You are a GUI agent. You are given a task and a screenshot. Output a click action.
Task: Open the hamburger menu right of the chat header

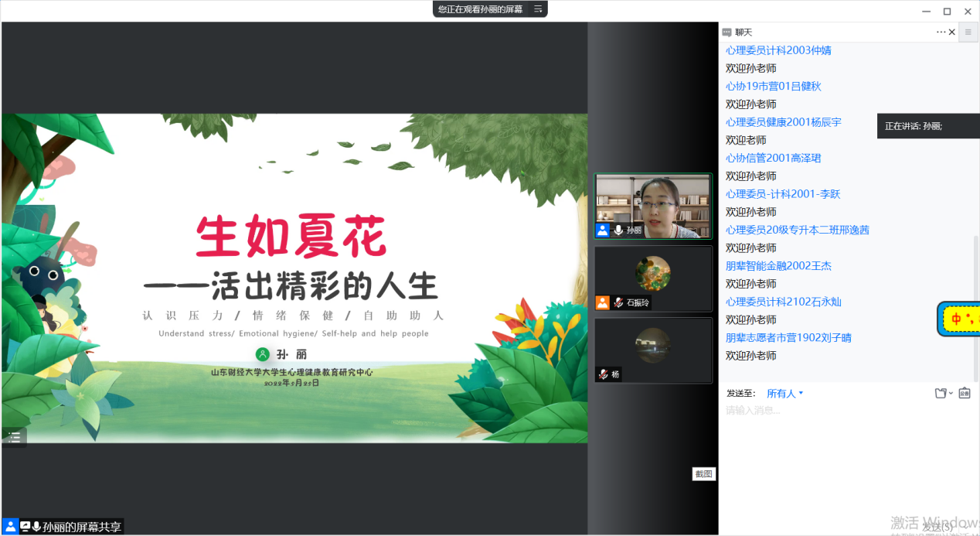coord(968,32)
